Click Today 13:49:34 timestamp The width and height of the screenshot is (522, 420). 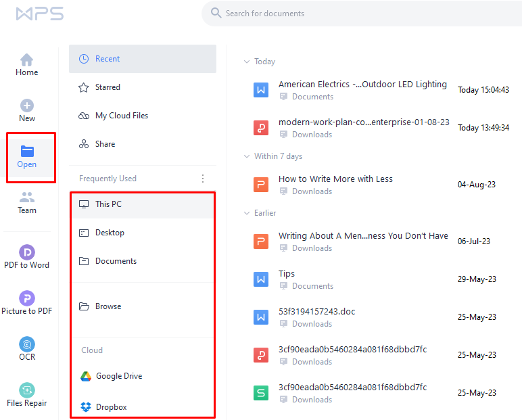pos(483,128)
